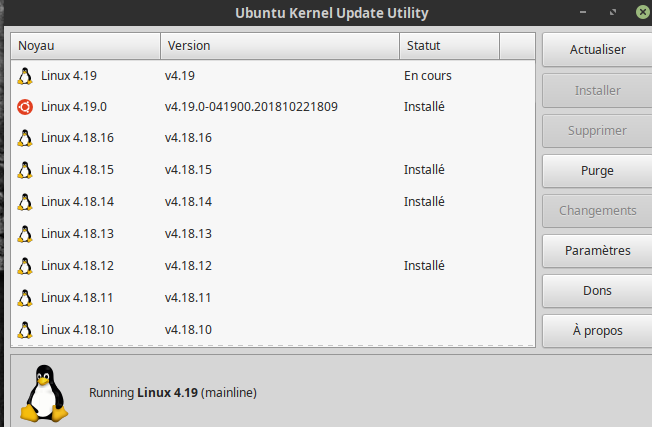Click the penguin icon next to Linux 4.18.16
This screenshot has height=427, width=652.
(26, 138)
